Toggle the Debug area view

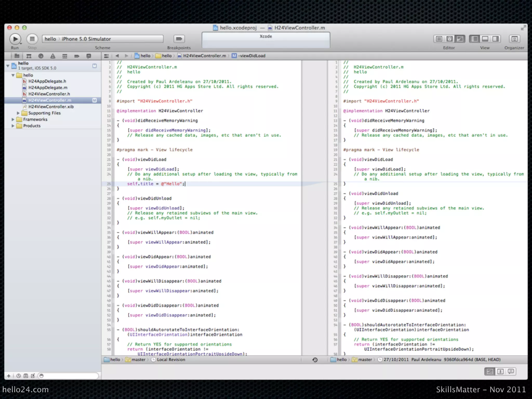click(485, 39)
